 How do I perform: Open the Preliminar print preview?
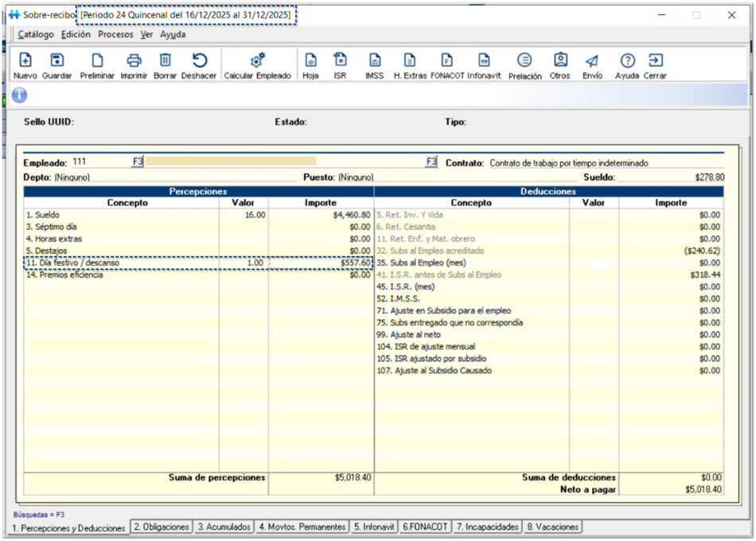coord(97,65)
